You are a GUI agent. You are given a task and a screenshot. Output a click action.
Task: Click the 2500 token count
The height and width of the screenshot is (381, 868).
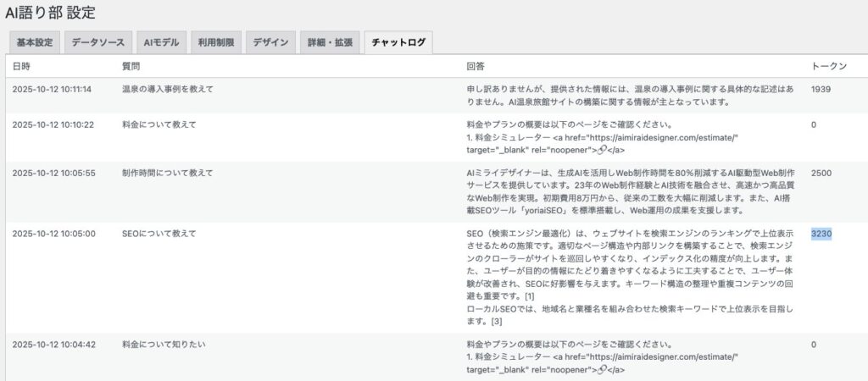tap(821, 173)
